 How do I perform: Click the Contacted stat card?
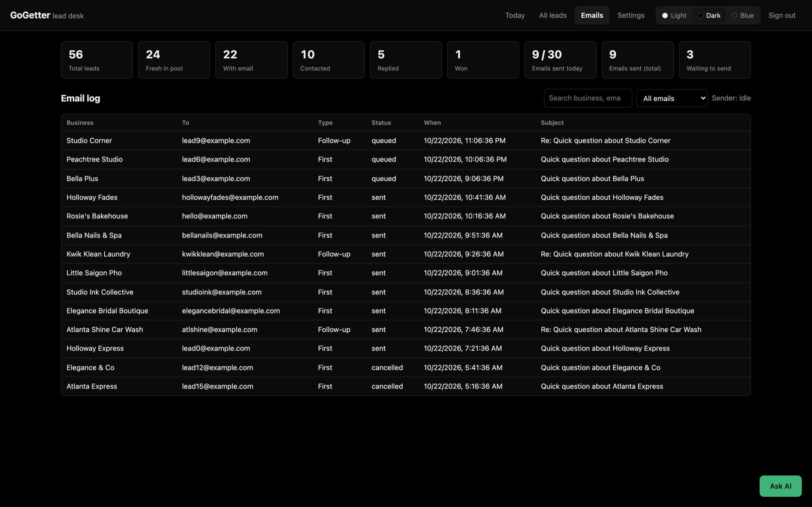coord(329,60)
